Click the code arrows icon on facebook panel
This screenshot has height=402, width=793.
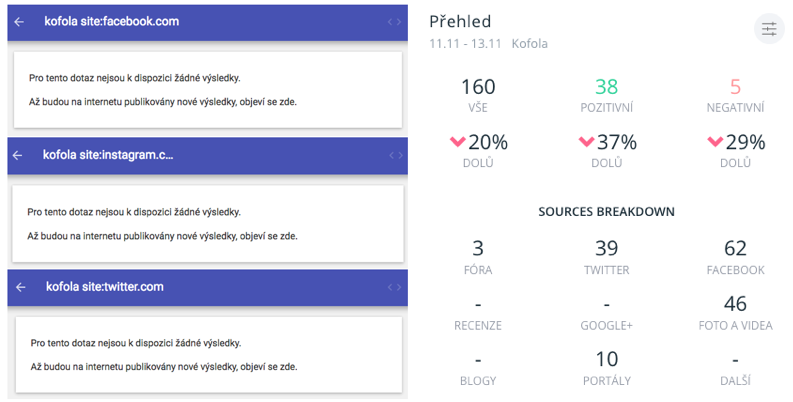(x=395, y=22)
